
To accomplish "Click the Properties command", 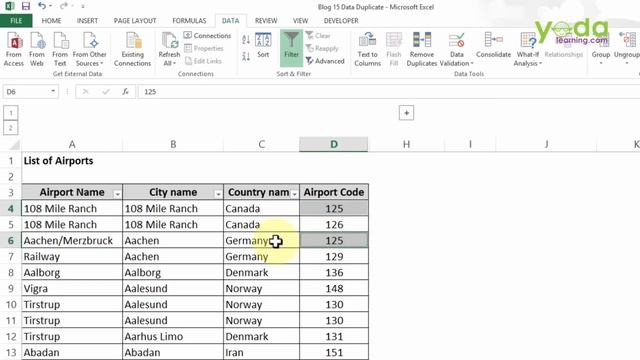I will click(204, 48).
